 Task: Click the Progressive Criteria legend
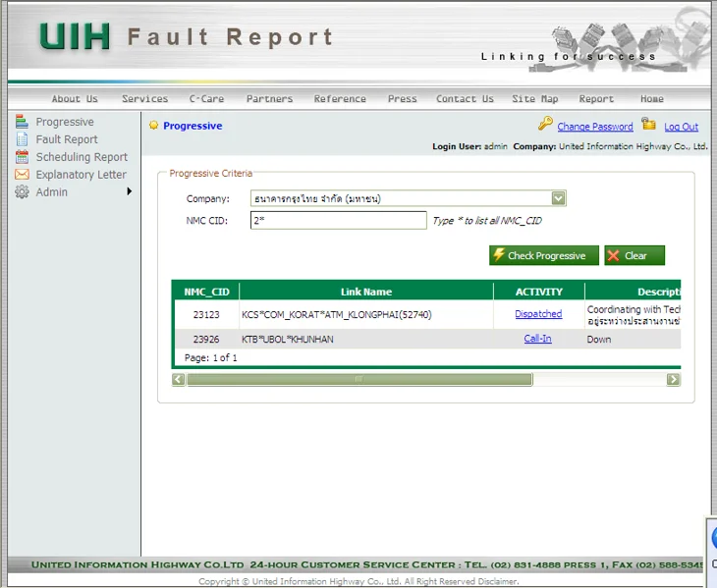(x=211, y=173)
